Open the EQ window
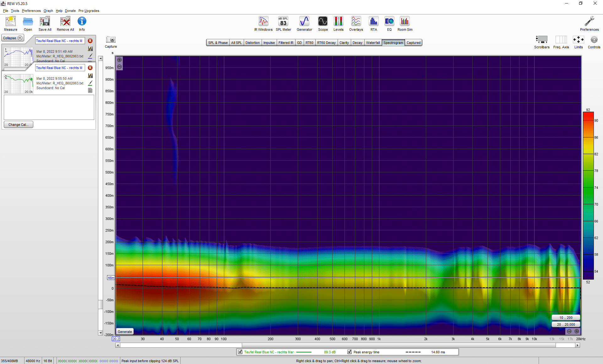 point(389,24)
